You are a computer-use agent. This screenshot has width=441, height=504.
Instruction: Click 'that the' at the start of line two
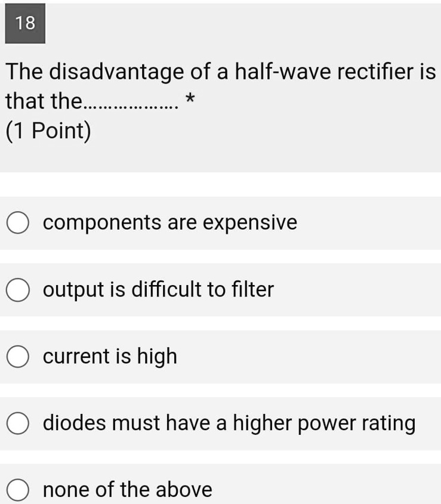[x=44, y=101]
